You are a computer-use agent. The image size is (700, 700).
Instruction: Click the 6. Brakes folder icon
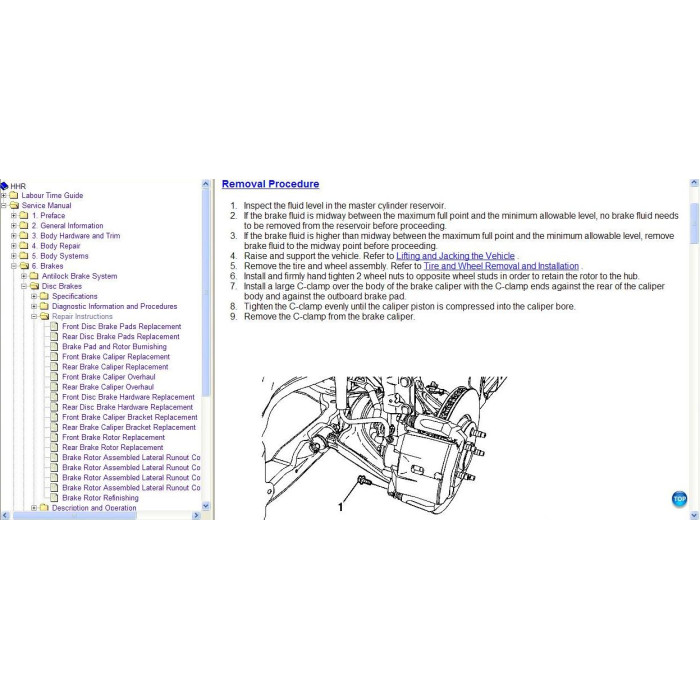point(24,266)
